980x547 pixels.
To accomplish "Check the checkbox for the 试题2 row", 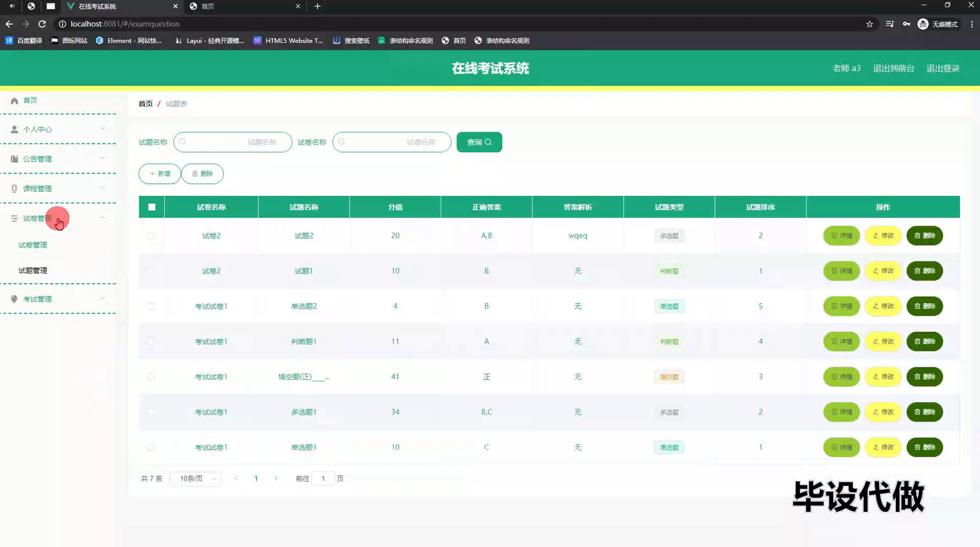I will 151,236.
